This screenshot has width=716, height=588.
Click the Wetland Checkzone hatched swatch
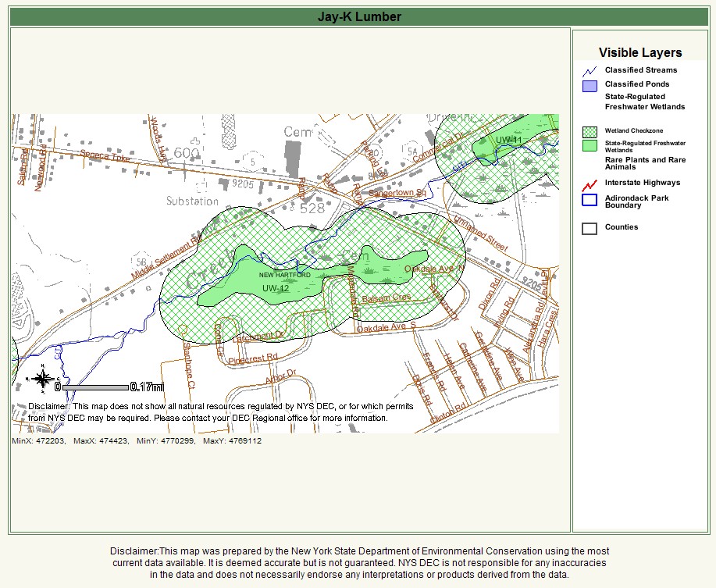click(x=590, y=132)
